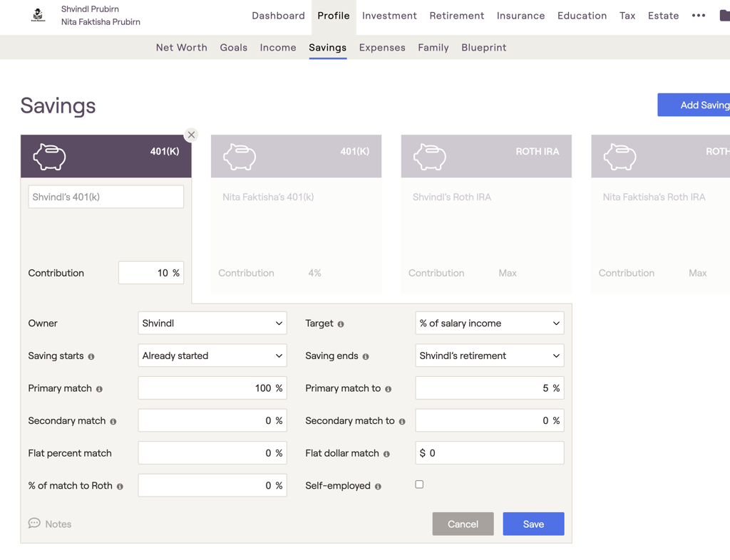Select the Shvindl's Roth IRA card
730x560 pixels.
[x=486, y=214]
